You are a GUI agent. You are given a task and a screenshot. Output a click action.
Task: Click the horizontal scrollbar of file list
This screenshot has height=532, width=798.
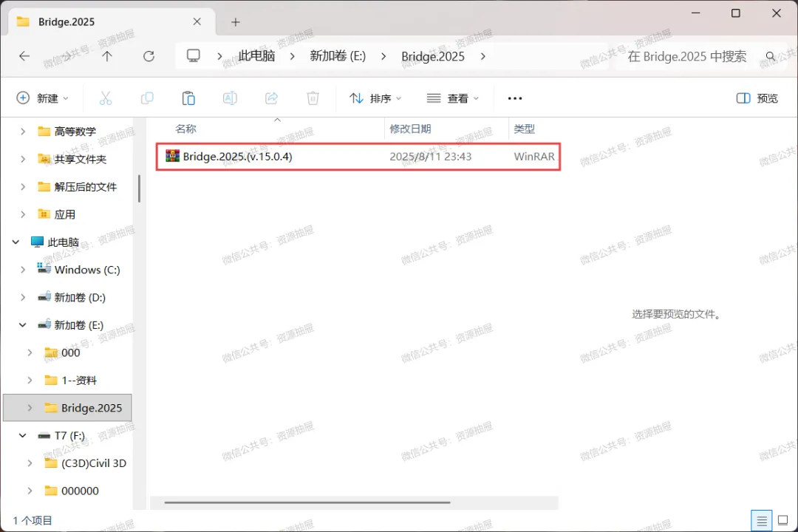[x=307, y=502]
